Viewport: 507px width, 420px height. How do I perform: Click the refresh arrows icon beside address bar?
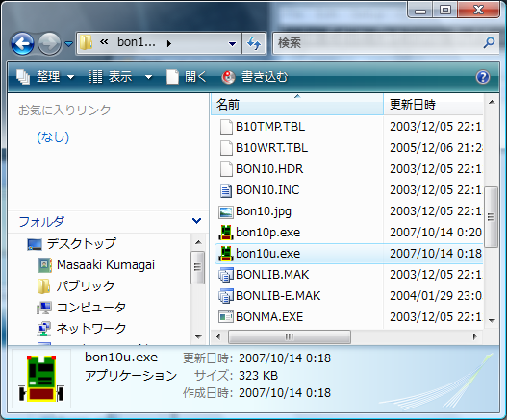tap(254, 43)
